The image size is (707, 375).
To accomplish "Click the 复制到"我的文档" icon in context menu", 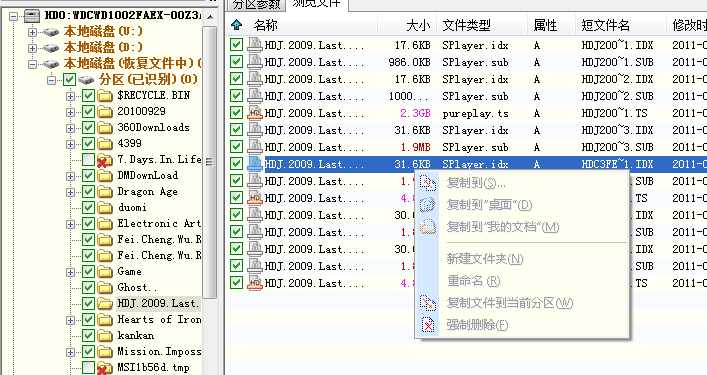I will click(427, 227).
